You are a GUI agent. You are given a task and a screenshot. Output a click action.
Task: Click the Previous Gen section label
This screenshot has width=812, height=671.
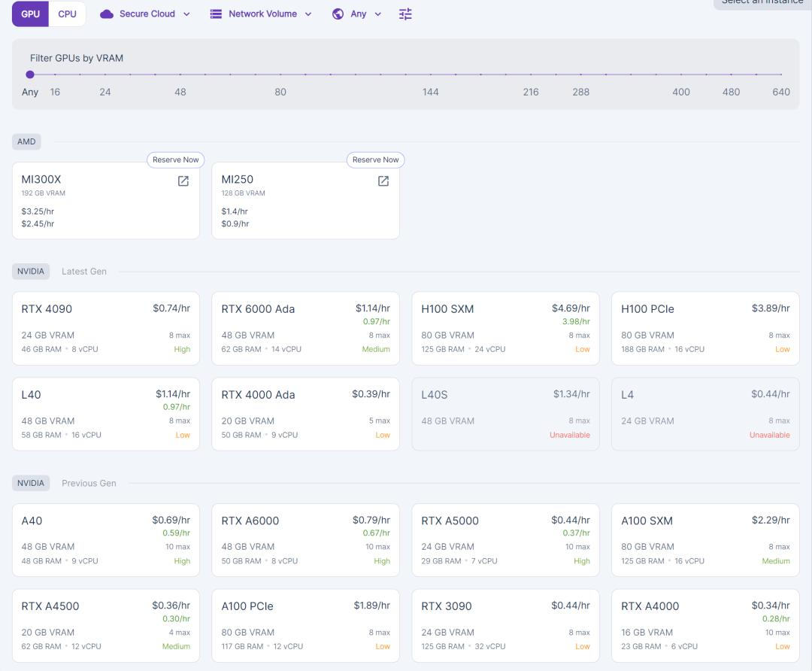click(x=89, y=483)
